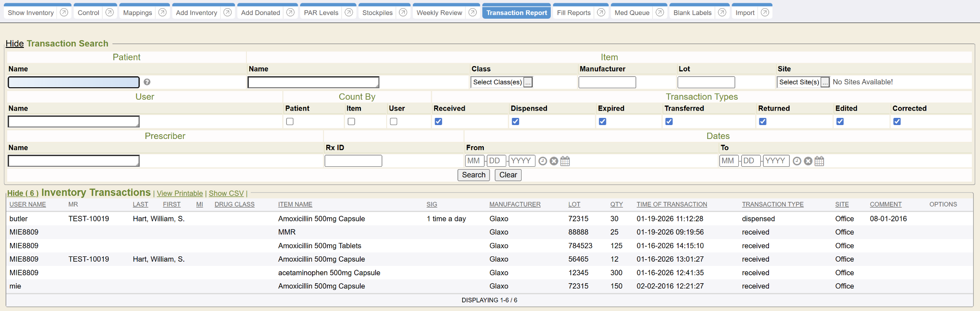Image resolution: width=980 pixels, height=311 pixels.
Task: Switch to the Weekly Review tab
Action: pos(439,12)
